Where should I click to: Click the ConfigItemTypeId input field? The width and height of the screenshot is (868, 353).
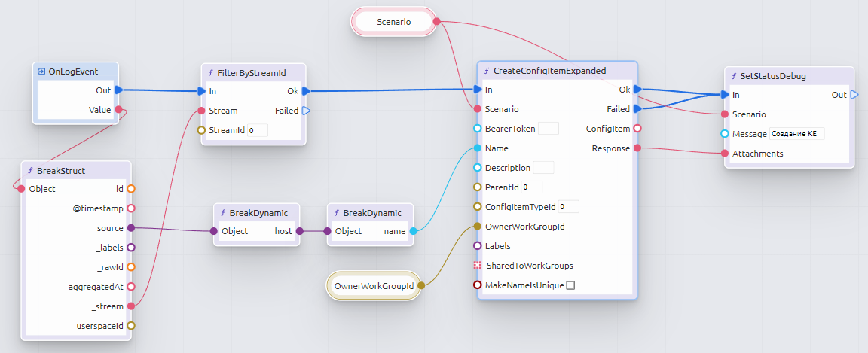(x=568, y=206)
